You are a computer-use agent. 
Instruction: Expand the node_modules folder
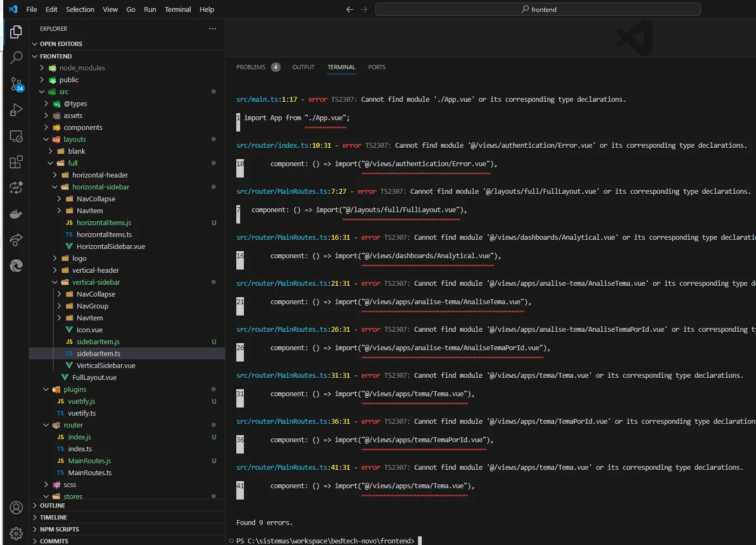[82, 68]
